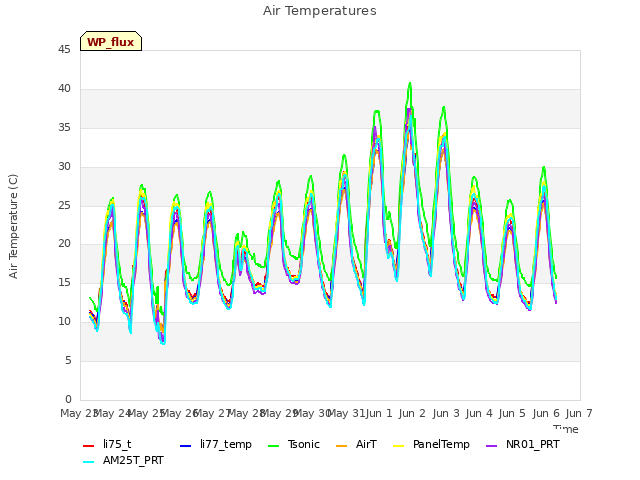Viewport: 640px width, 480px height.
Task: Click the Jun 5 x-axis label
Action: (x=512, y=413)
